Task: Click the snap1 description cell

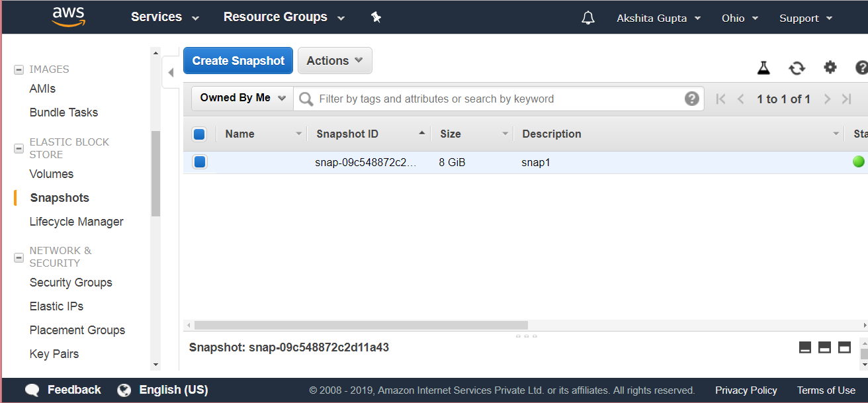Action: click(x=536, y=162)
